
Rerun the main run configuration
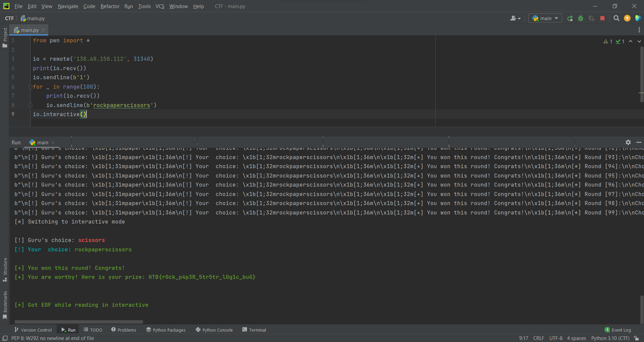pos(570,18)
